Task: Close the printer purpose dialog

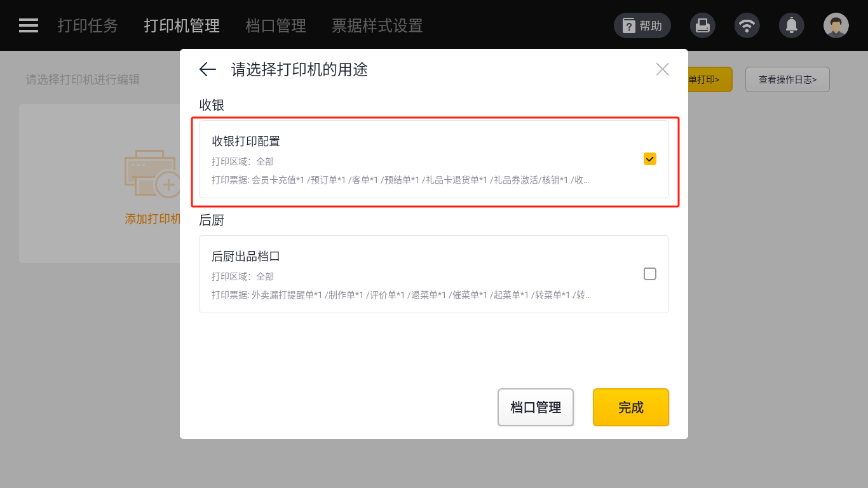Action: tap(662, 69)
